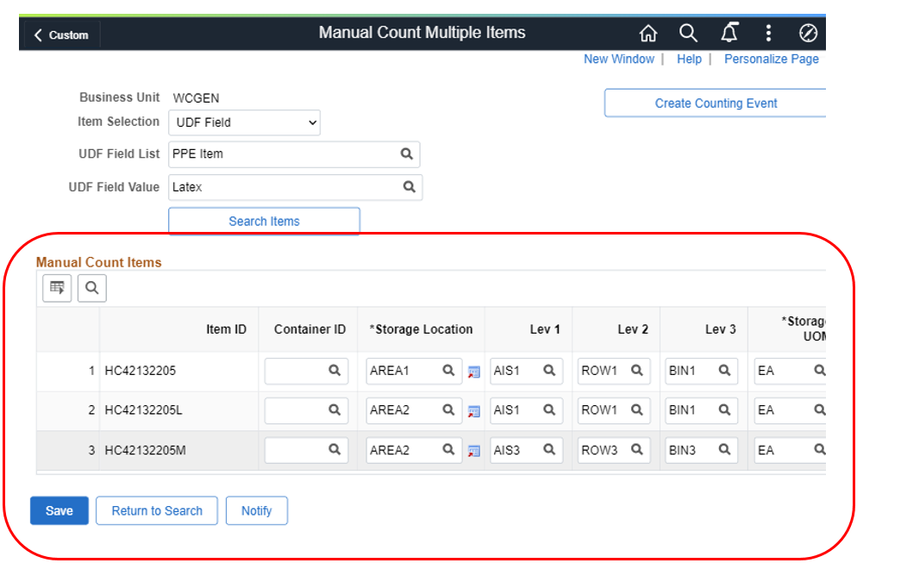Open the global search magnifier in header

coord(687,34)
